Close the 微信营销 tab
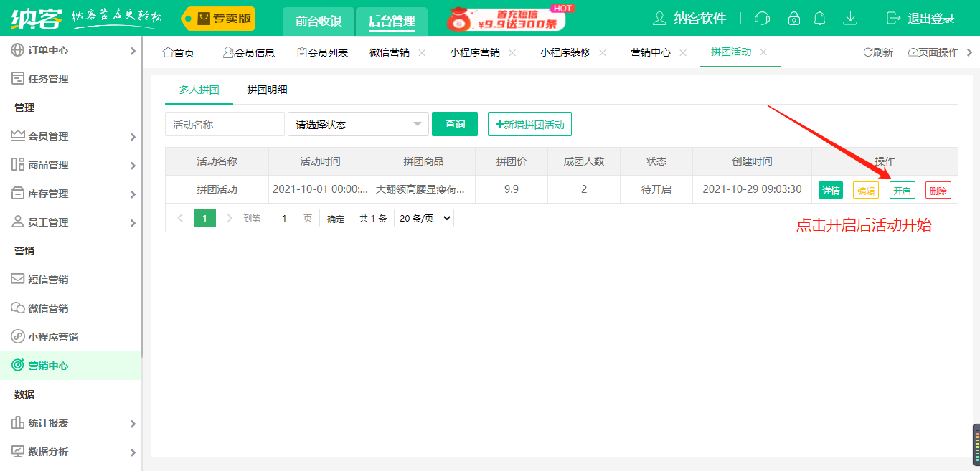 (x=422, y=52)
